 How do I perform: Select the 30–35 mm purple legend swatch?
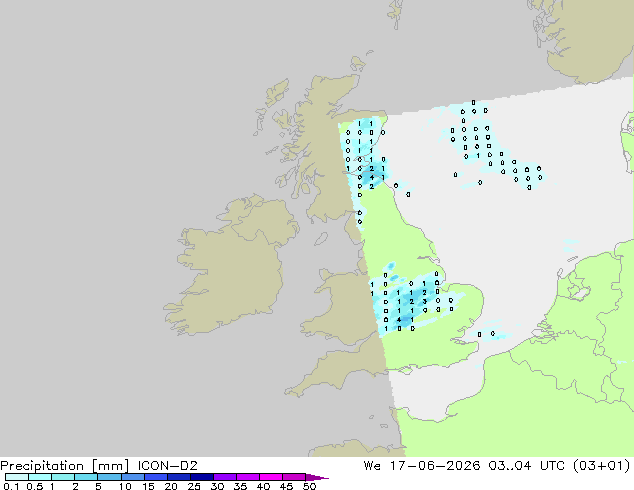pos(224,477)
